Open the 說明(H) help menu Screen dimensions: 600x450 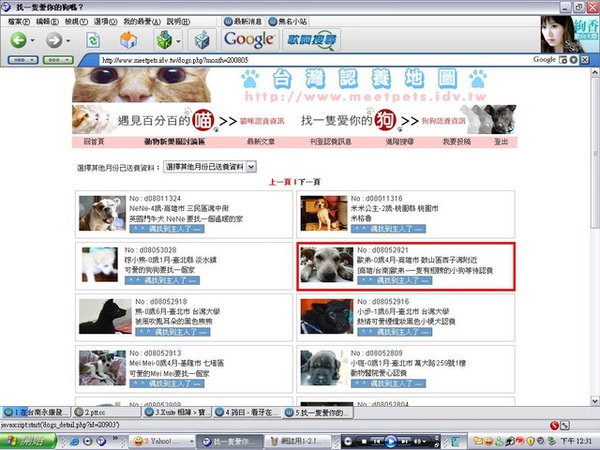(x=178, y=21)
